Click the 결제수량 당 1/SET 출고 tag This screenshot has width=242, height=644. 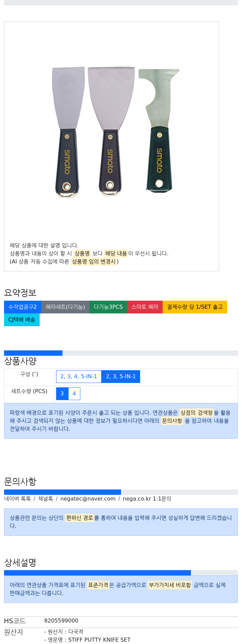[x=195, y=307]
